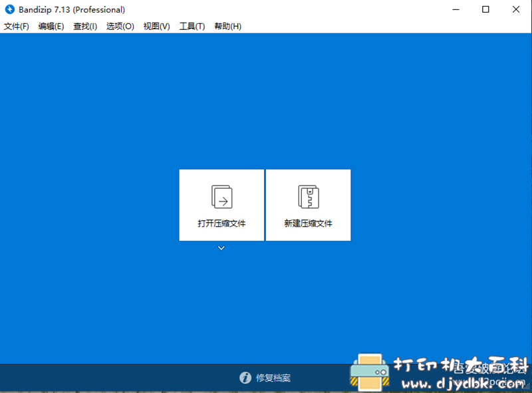Expand recent files chevron below 打开压缩文件

221,248
